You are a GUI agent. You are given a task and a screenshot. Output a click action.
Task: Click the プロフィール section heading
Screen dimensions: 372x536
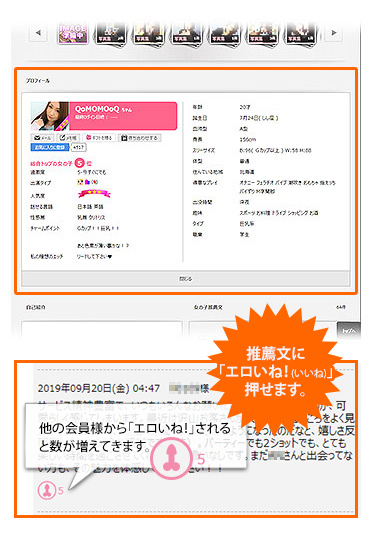[x=38, y=81]
